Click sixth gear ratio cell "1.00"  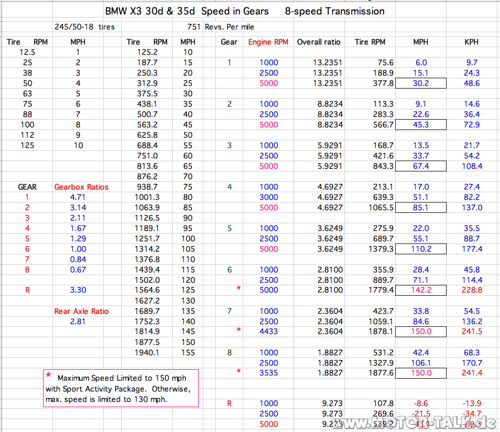[78, 249]
